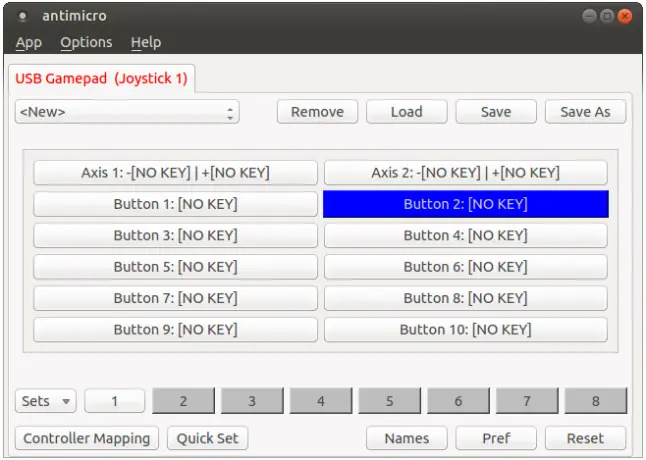The height and width of the screenshot is (460, 646).
Task: Switch to set 6
Action: coord(459,401)
